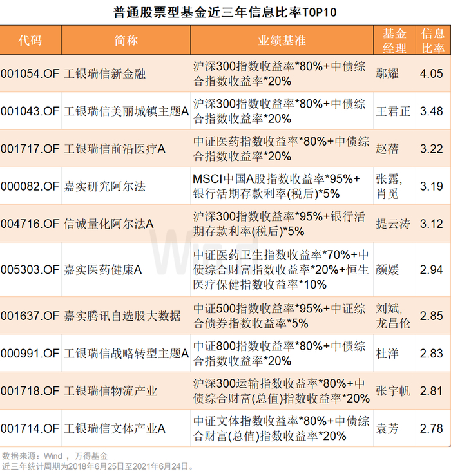Click benchmark starting with 沪深300运输指数收益率
The height and width of the screenshot is (476, 451).
pos(282,392)
